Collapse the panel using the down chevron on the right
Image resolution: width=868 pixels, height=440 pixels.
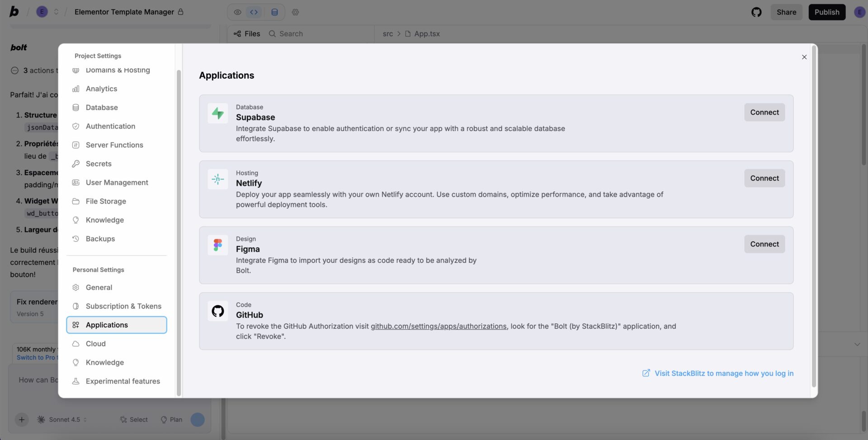(x=857, y=344)
